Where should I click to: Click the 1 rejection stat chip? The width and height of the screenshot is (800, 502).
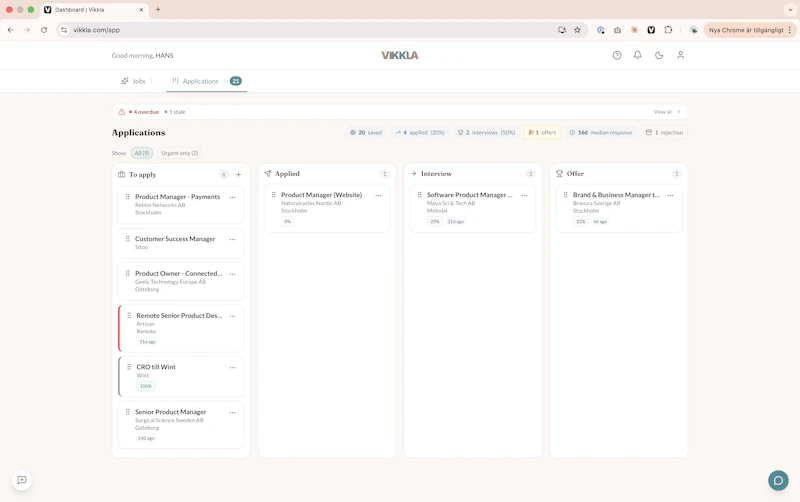tap(664, 133)
